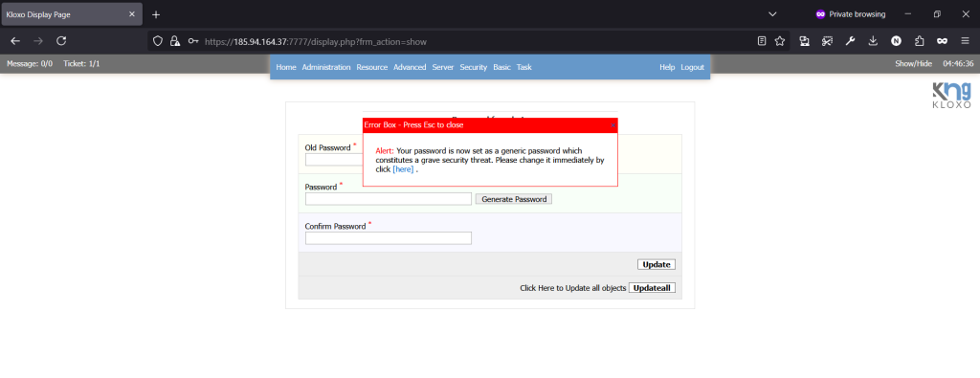Open the Firefox hamburger menu
The width and height of the screenshot is (980, 378).
(965, 41)
